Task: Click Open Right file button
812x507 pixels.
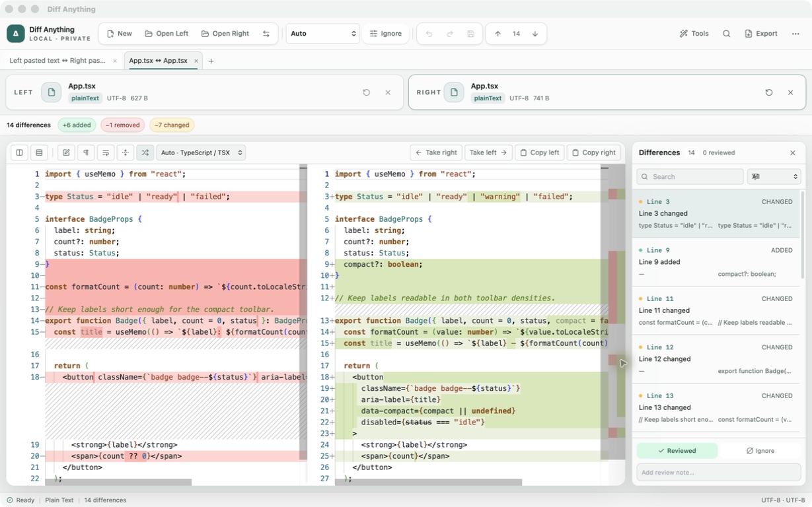Action: (225, 34)
